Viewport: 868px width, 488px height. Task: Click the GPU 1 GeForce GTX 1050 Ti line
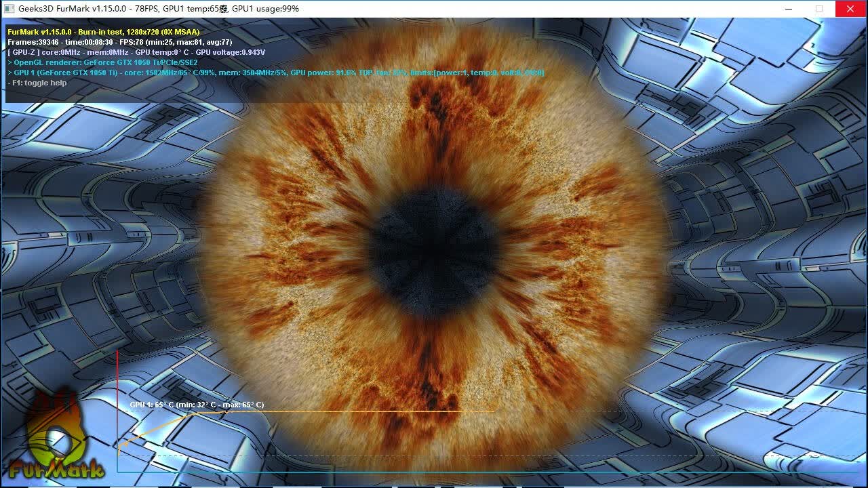275,73
